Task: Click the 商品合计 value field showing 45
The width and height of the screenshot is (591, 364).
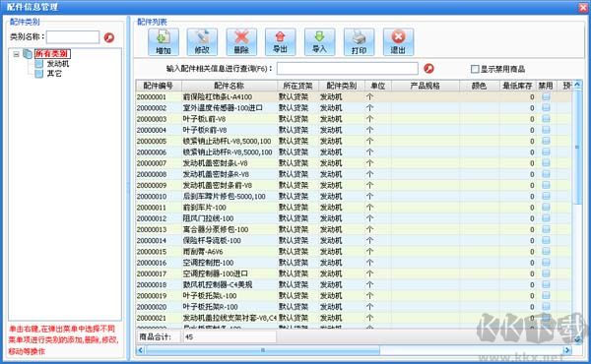Action: [230, 336]
